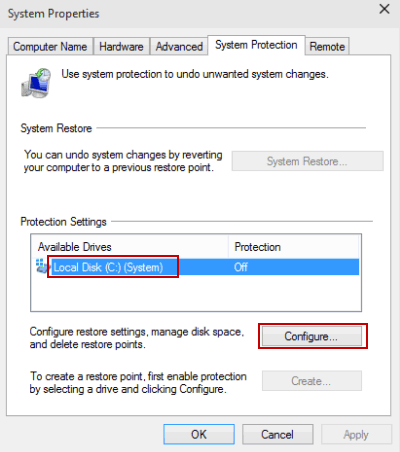Click the Available Drives column header
Screen dimensions: 400x452
(x=130, y=247)
